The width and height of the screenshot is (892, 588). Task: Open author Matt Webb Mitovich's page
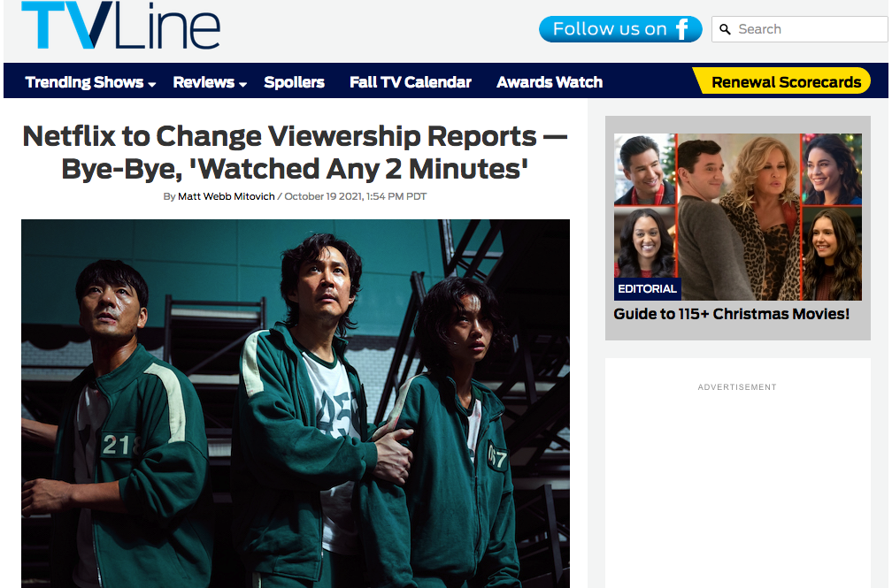227,196
